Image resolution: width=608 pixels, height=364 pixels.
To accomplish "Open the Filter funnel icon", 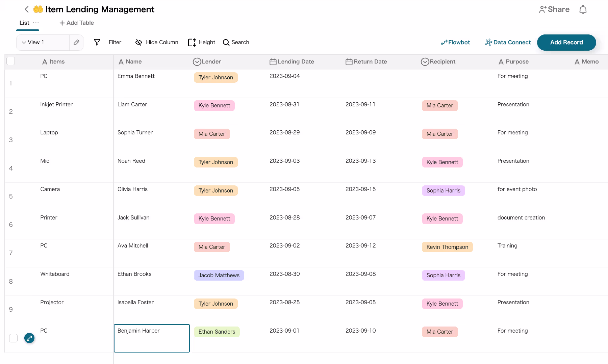I will 97,43.
